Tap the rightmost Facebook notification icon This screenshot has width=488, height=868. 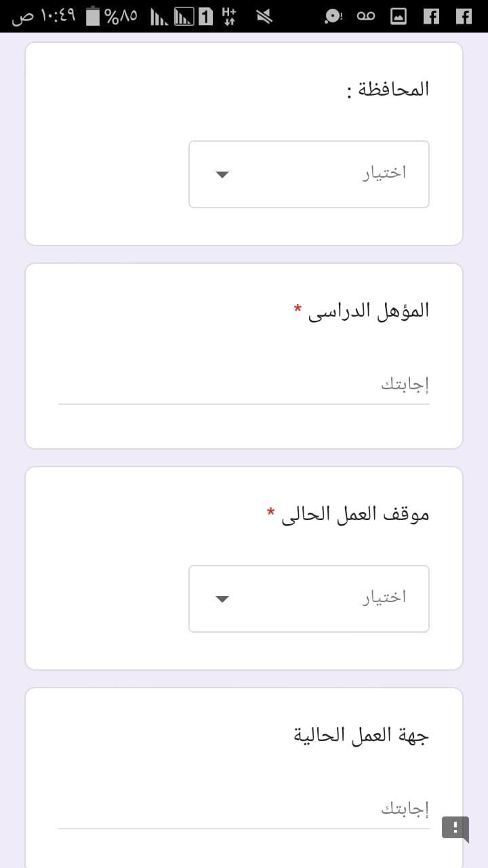464,16
